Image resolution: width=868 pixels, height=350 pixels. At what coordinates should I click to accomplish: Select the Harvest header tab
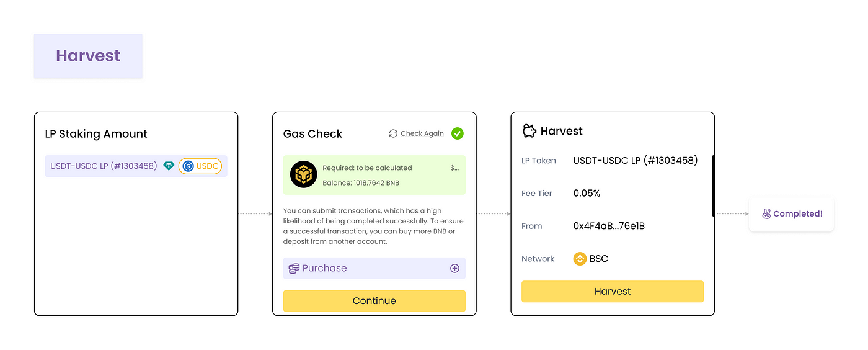[x=88, y=56]
